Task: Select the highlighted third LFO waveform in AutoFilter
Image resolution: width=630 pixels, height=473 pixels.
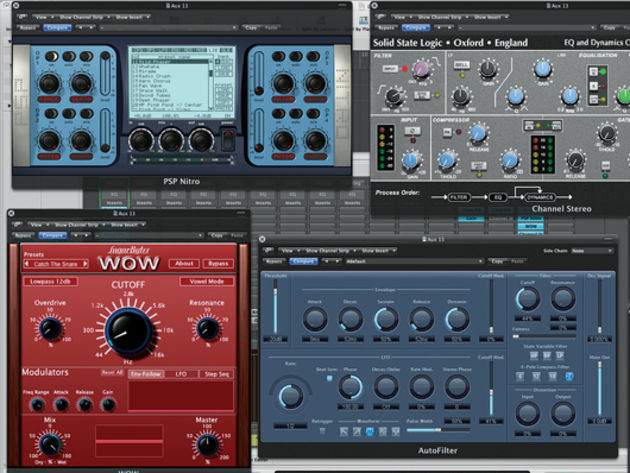Action: 370,432
